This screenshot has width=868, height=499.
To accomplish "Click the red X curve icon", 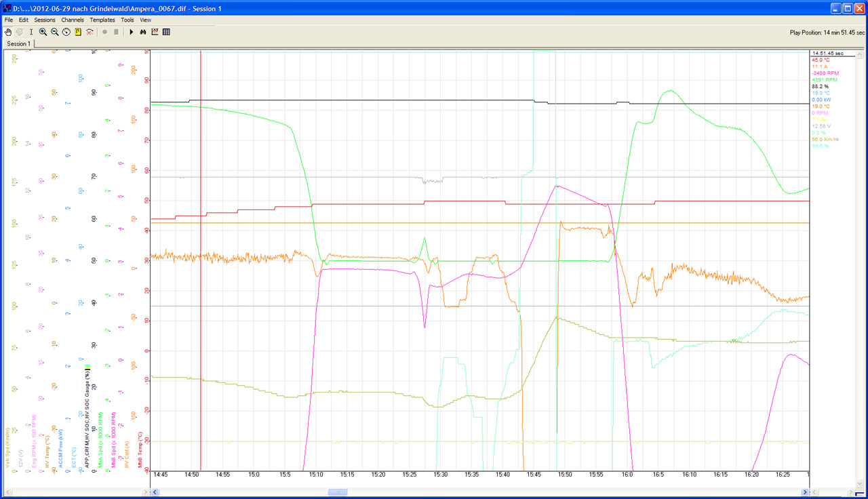I will [90, 32].
